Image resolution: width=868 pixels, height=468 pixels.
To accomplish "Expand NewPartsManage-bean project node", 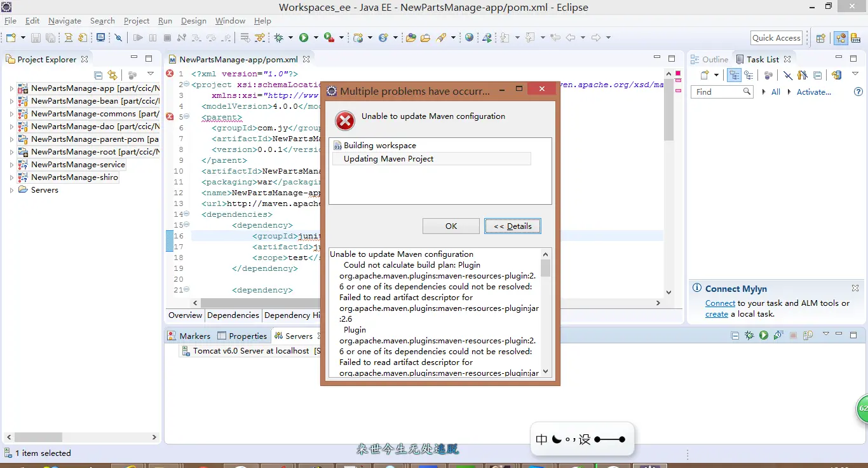I will click(x=11, y=101).
